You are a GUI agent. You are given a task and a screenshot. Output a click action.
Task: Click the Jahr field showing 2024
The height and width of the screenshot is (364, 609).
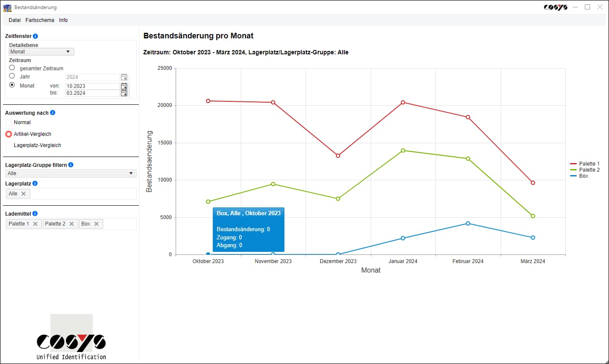point(92,77)
